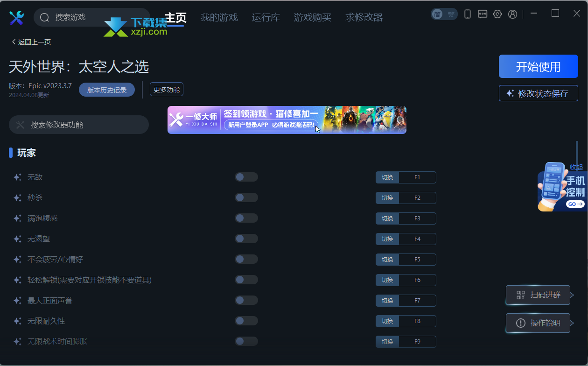Click the sparkle icon beside 无敌
The image size is (588, 366).
pyautogui.click(x=17, y=177)
